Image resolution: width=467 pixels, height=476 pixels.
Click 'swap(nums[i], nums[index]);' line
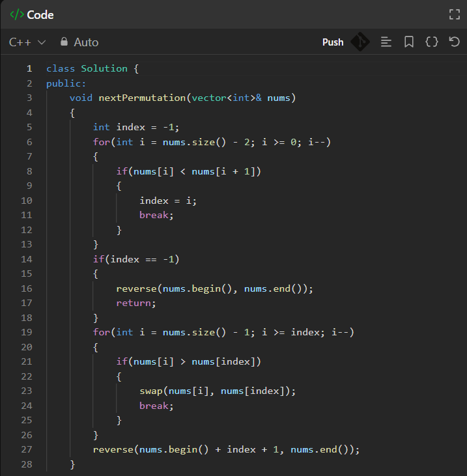pyautogui.click(x=218, y=391)
